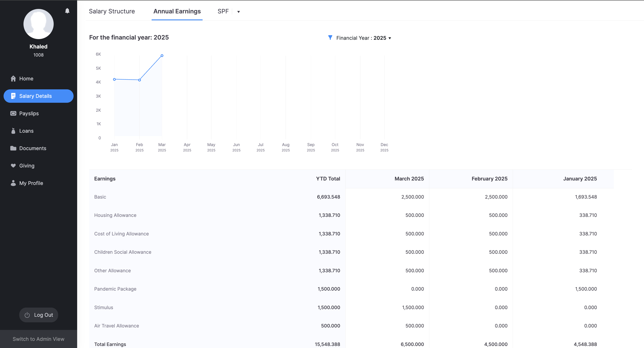This screenshot has height=348, width=644.
Task: Open the SPF tab
Action: click(223, 11)
